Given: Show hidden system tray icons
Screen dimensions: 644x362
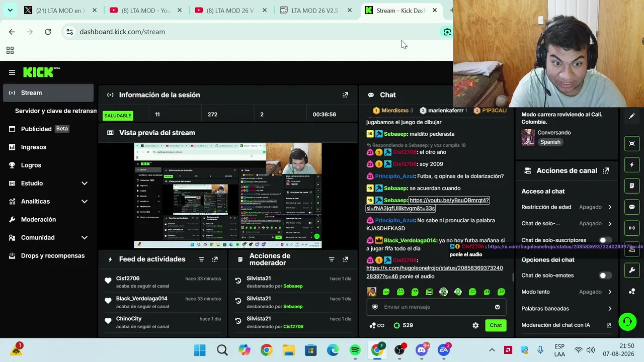Looking at the screenshot, I should pyautogui.click(x=492, y=350).
